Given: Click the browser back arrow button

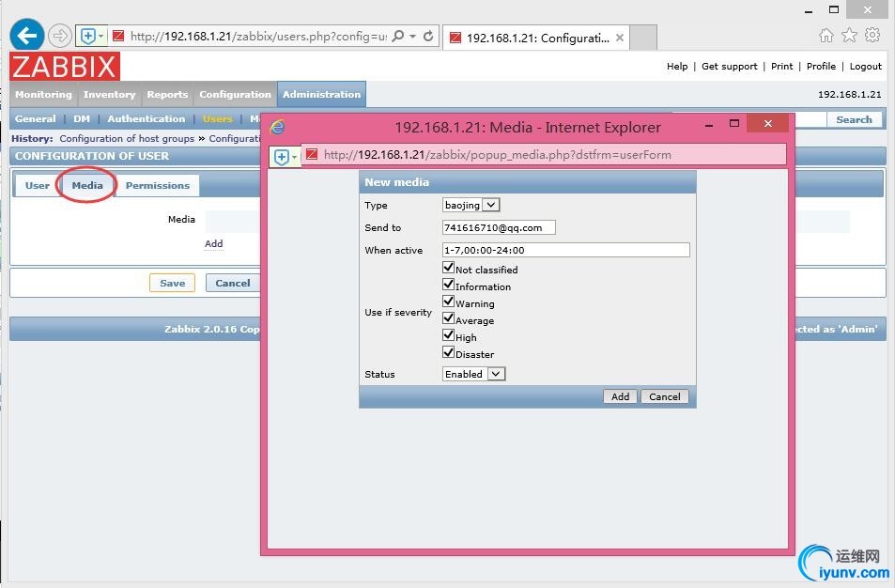Looking at the screenshot, I should (27, 36).
